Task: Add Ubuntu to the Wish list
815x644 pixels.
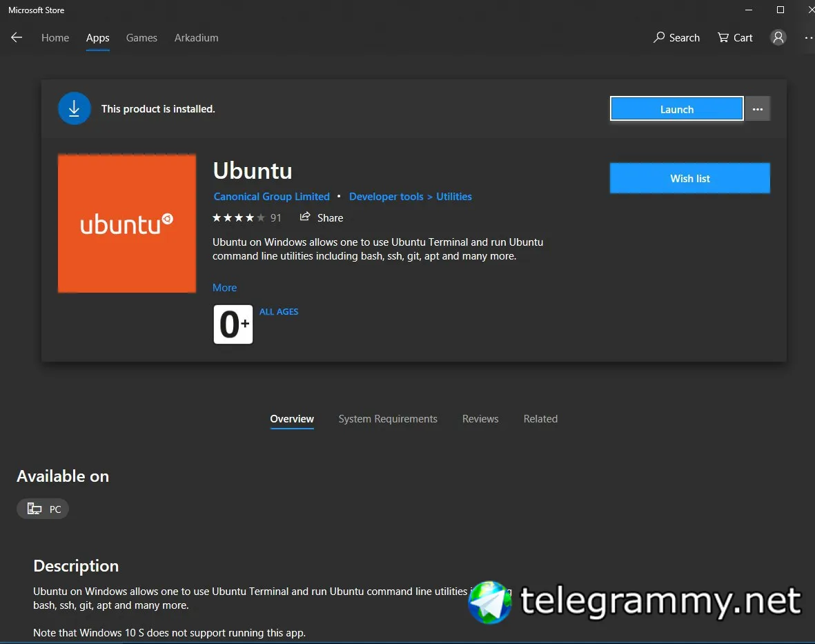Action: (x=689, y=178)
